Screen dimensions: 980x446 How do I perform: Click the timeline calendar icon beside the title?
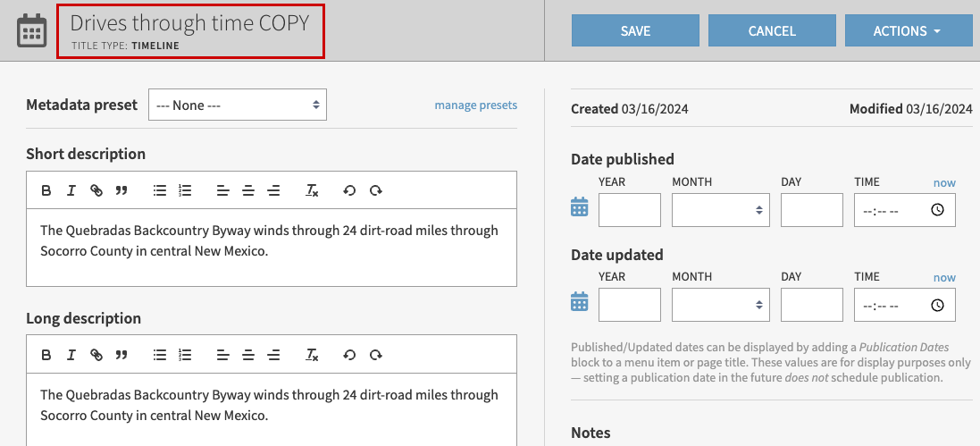(x=31, y=30)
